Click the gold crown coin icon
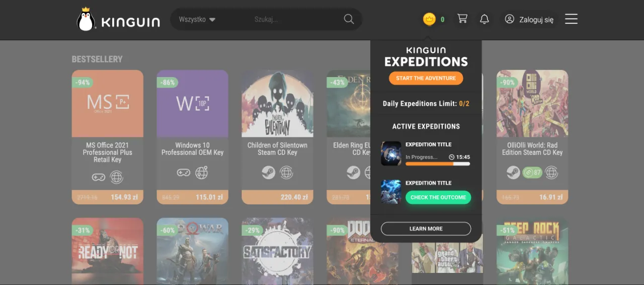The image size is (644, 285). (429, 20)
